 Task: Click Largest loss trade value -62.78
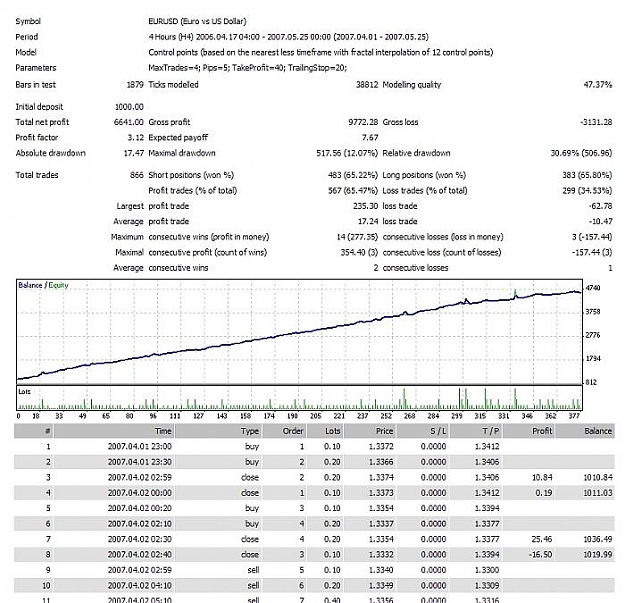600,206
